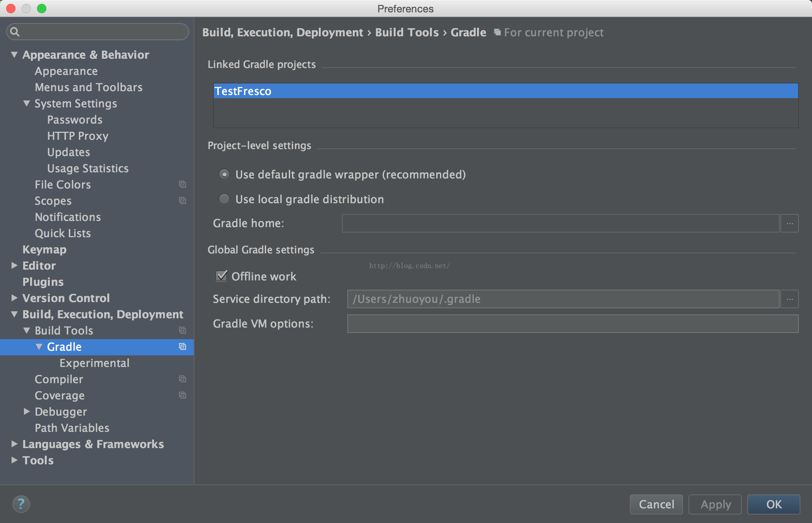Collapse the Build Tools node
Image resolution: width=812 pixels, height=523 pixels.
coord(27,330)
